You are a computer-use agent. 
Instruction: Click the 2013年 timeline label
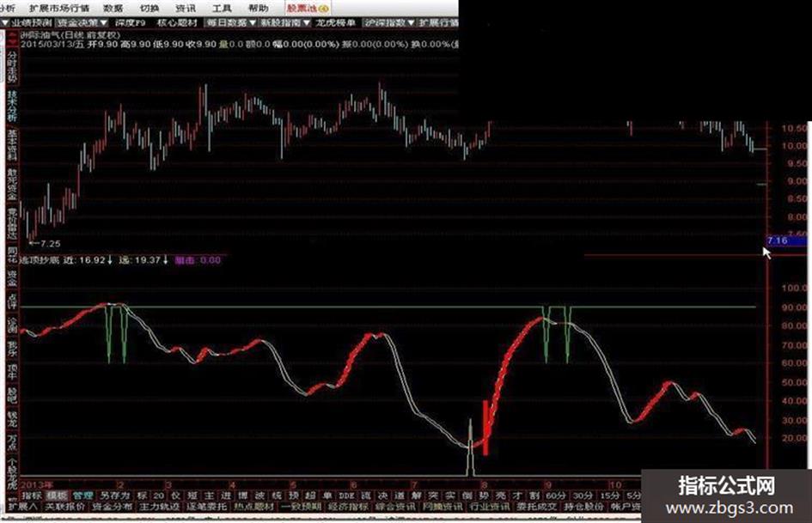pyautogui.click(x=35, y=485)
